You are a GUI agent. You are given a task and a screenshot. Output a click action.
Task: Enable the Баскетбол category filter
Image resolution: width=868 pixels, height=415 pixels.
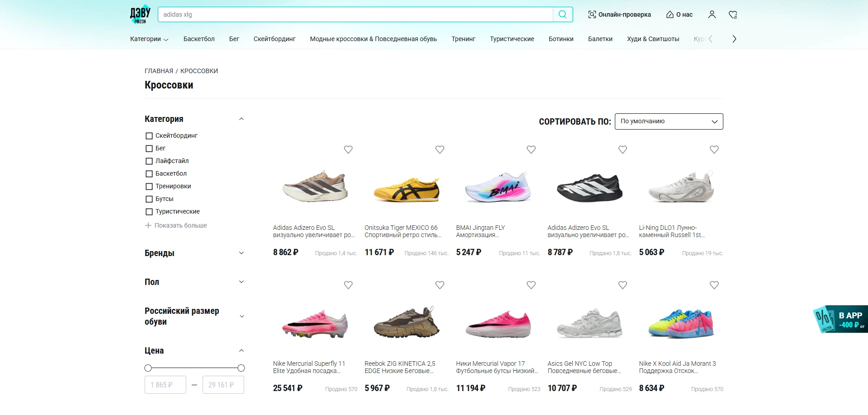(149, 174)
